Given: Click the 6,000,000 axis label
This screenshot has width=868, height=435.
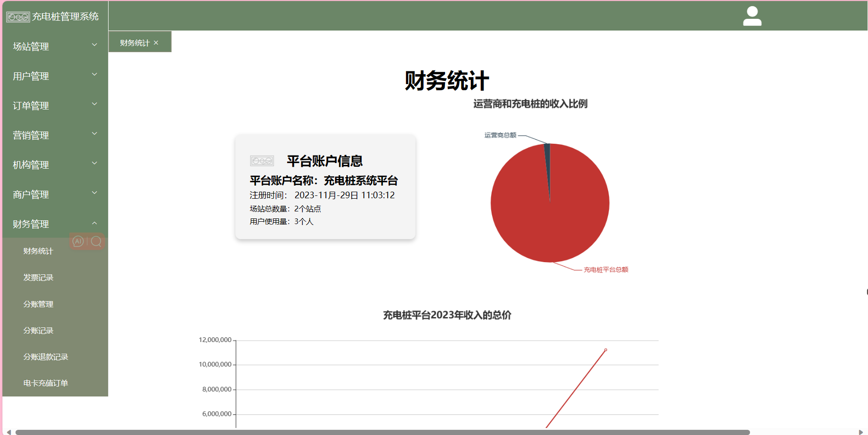Looking at the screenshot, I should click(217, 414).
